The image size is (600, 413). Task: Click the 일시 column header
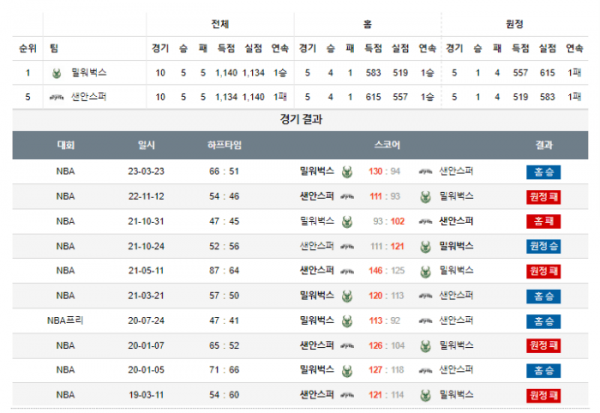(146, 145)
